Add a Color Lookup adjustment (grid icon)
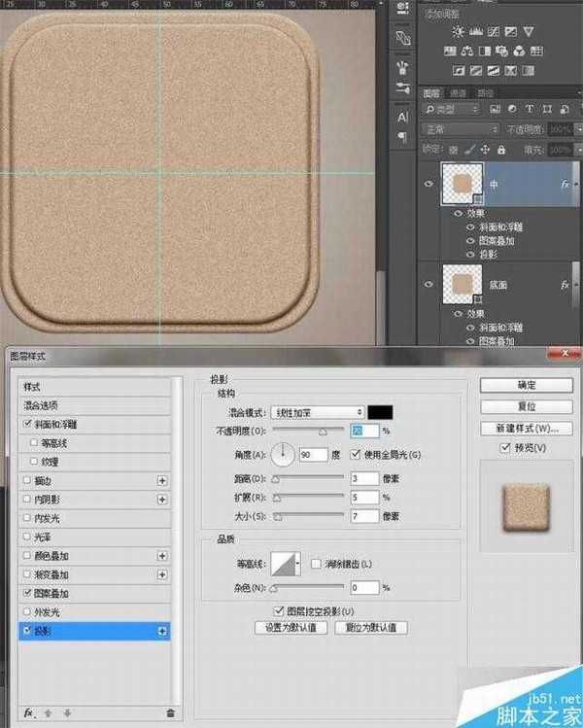The image size is (583, 728). [536, 52]
